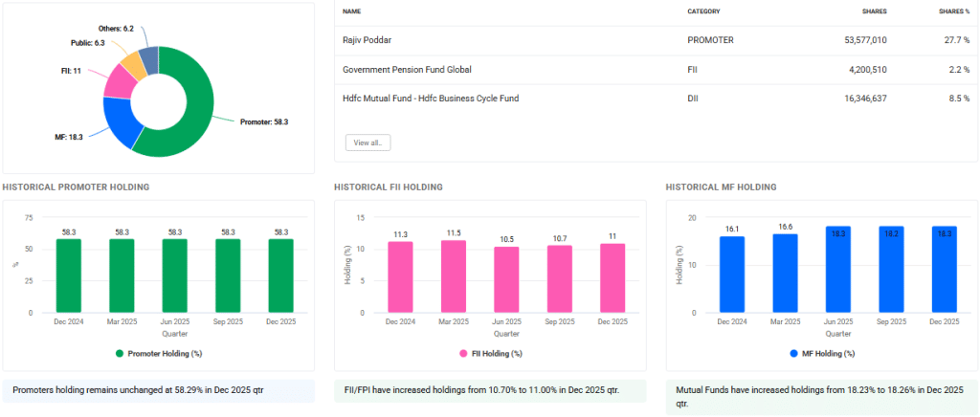Sort the table by NAME column header
This screenshot has width=980, height=417.
click(x=351, y=11)
